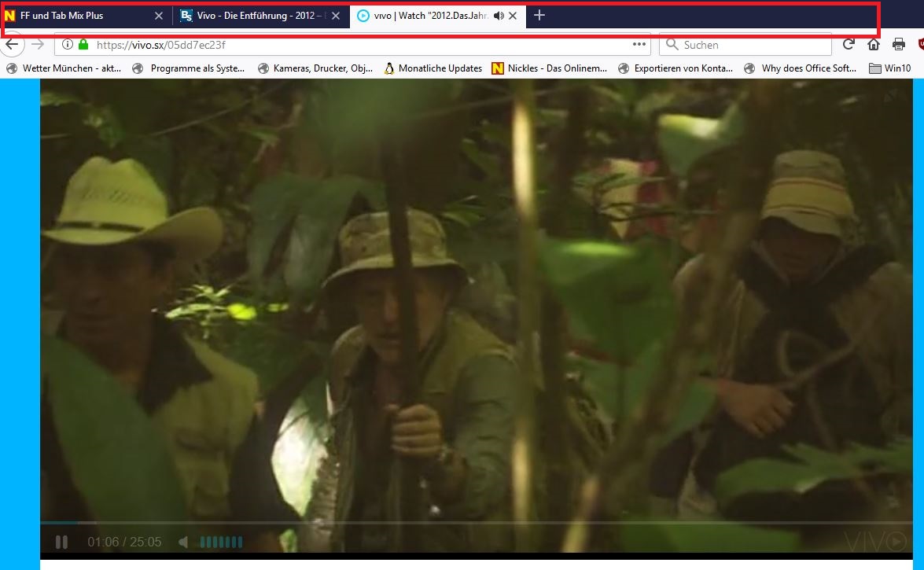Go back to previous page
Viewport: 924px width, 570px height.
pyautogui.click(x=12, y=45)
